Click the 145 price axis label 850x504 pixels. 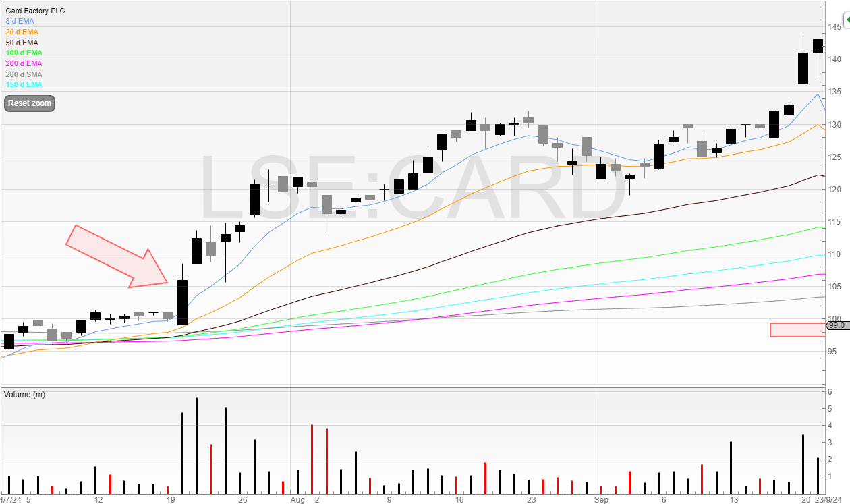[834, 26]
